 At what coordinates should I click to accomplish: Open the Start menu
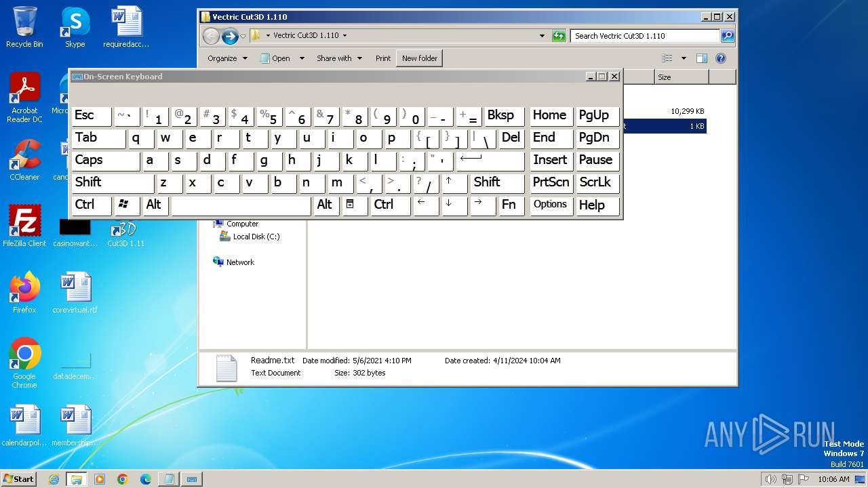point(18,479)
